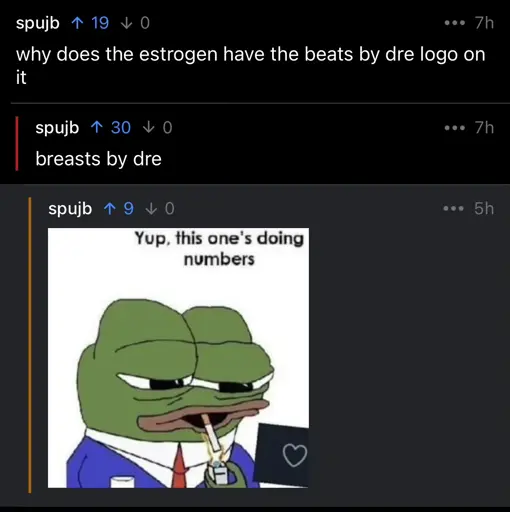View the 30 upvote count on the reply
This screenshot has width=510, height=512.
click(121, 128)
